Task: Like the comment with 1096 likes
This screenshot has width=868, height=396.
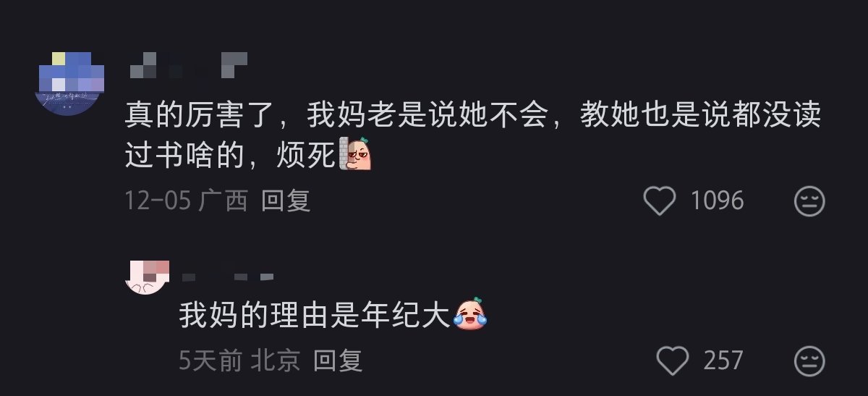Action: (659, 201)
